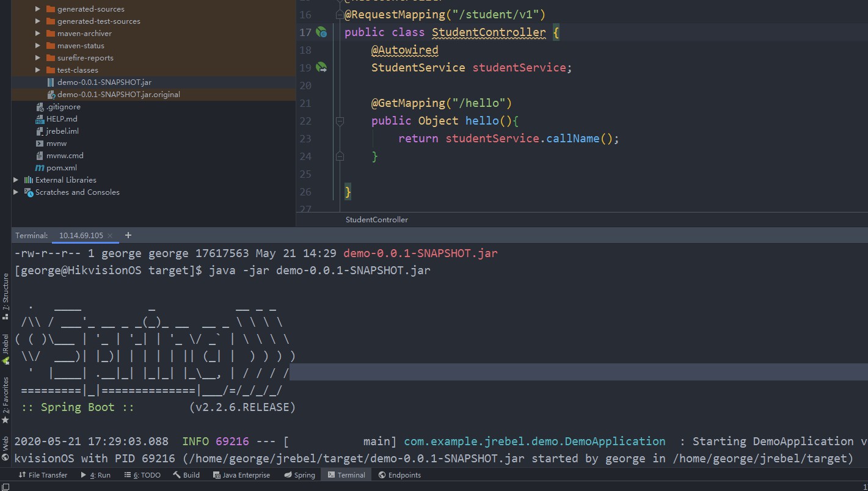Click the autowired dependency gutter icon on line 19
Screen dimensions: 868x491
click(x=321, y=68)
